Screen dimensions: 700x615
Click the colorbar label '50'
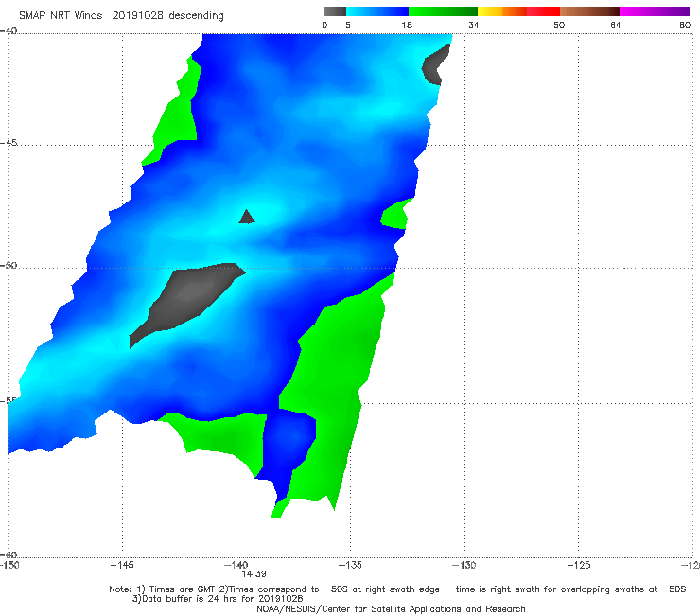point(559,26)
